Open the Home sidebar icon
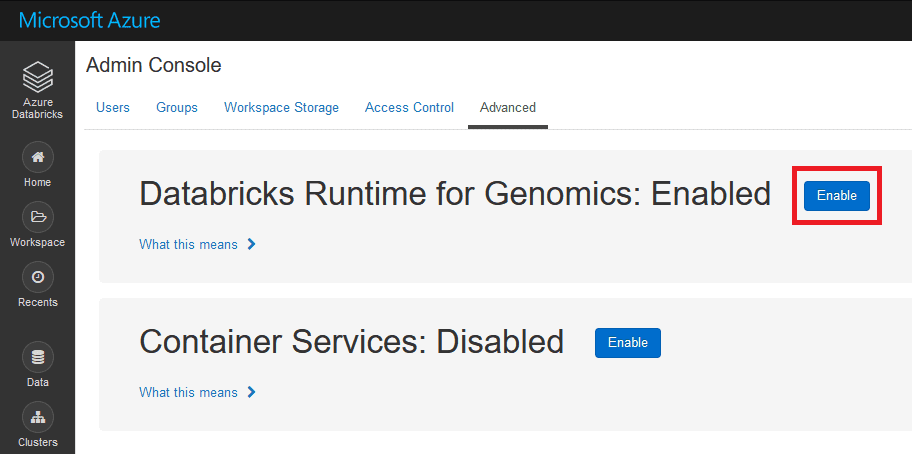The image size is (912, 454). 38,157
